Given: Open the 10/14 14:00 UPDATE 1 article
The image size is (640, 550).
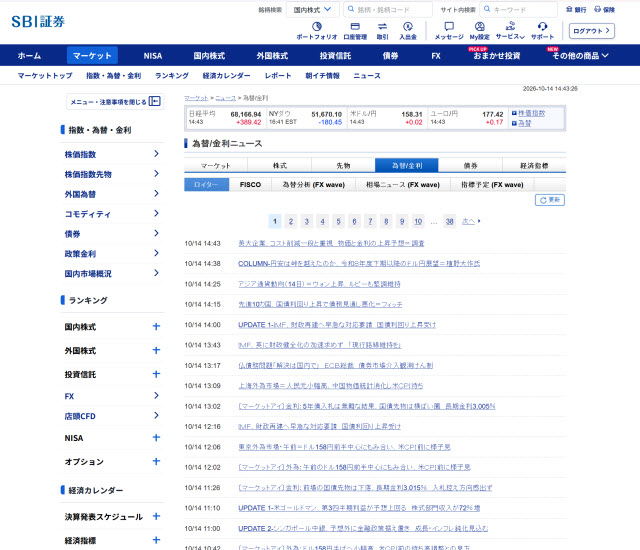Looking at the screenshot, I should 337,325.
